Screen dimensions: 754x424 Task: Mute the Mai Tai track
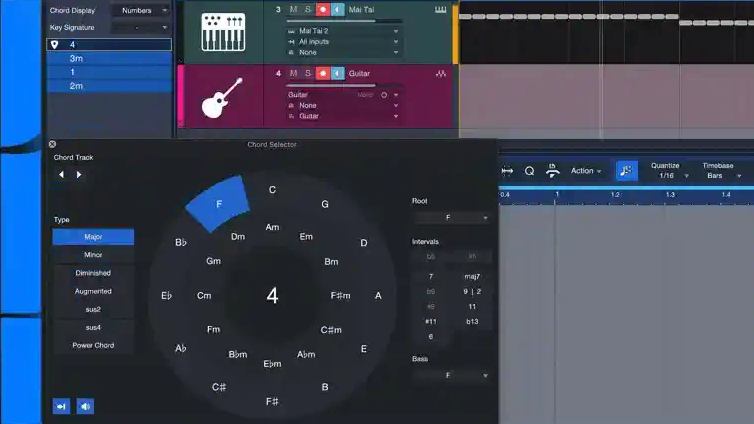click(293, 9)
